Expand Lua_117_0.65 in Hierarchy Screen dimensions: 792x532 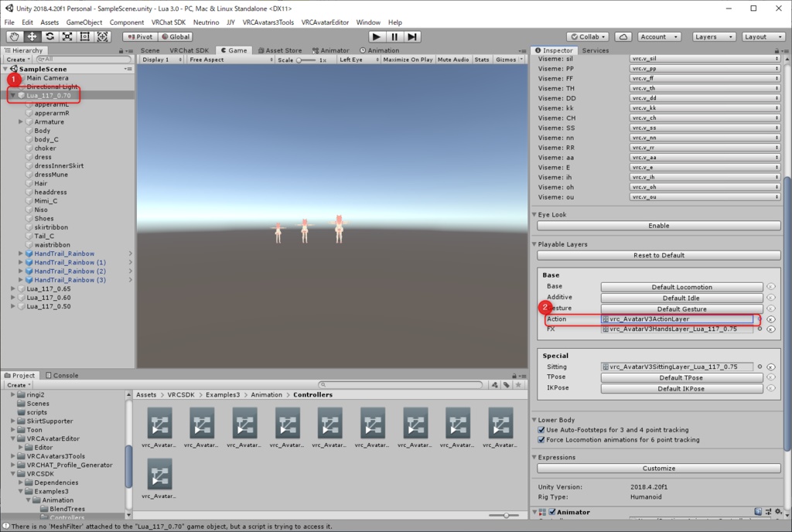coord(12,288)
